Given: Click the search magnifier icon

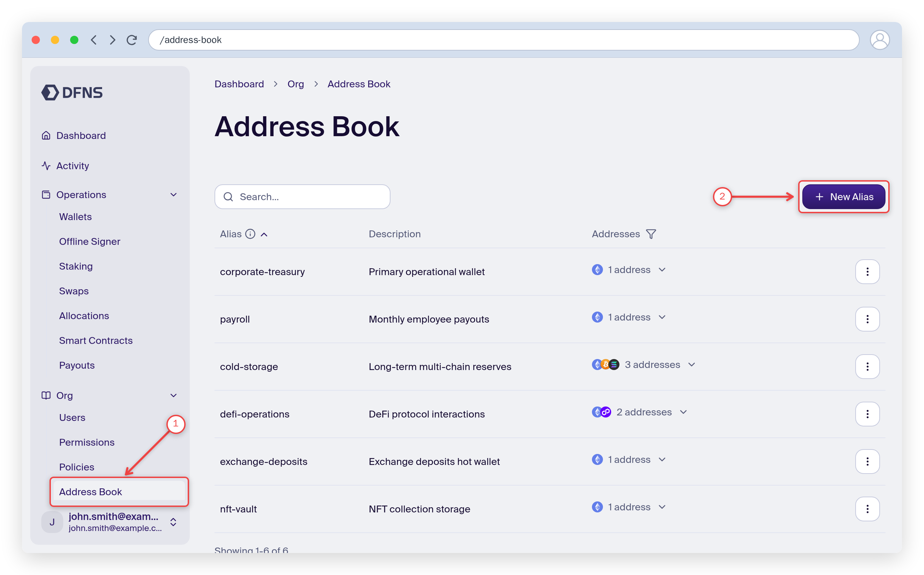Looking at the screenshot, I should tap(228, 197).
